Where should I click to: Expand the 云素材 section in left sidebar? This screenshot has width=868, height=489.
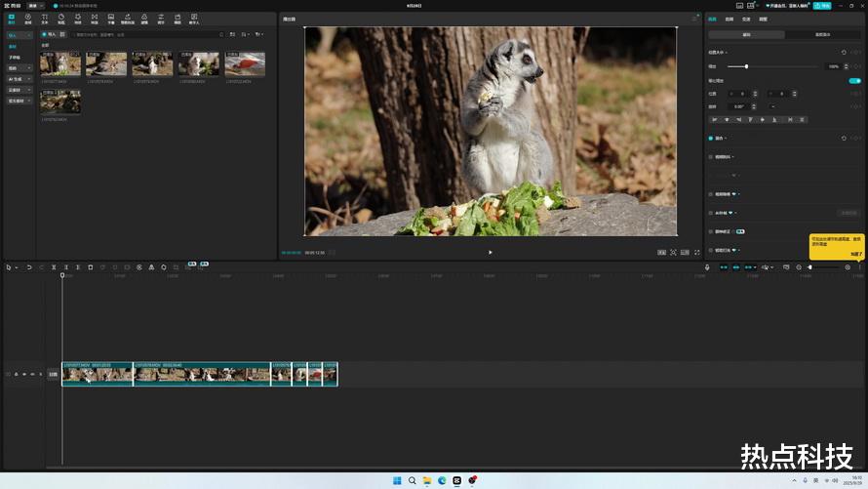(x=18, y=90)
